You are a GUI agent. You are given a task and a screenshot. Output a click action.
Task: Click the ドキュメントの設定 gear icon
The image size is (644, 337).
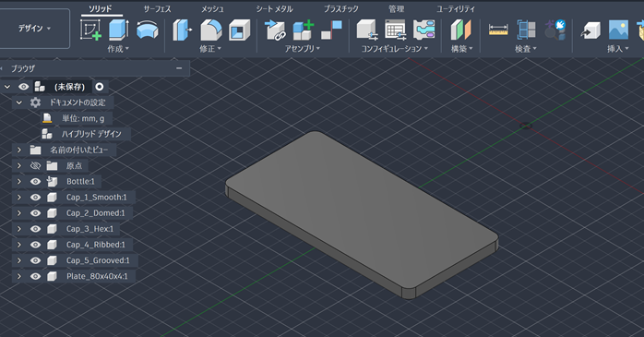[35, 102]
